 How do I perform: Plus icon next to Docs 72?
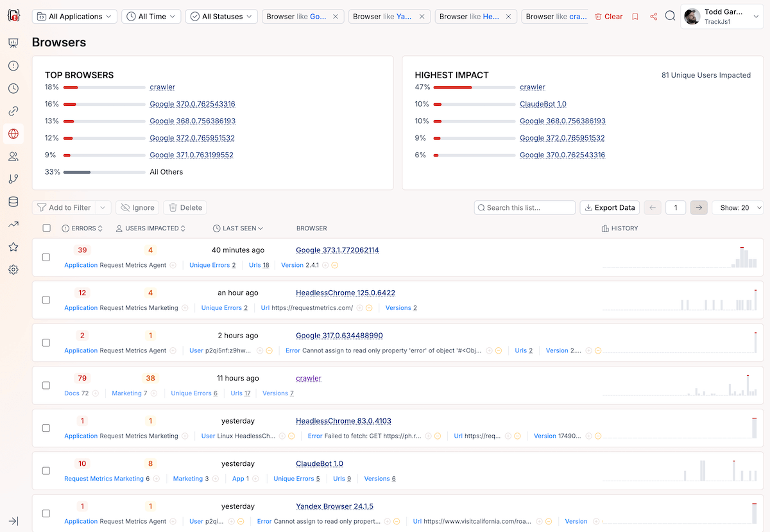click(95, 393)
